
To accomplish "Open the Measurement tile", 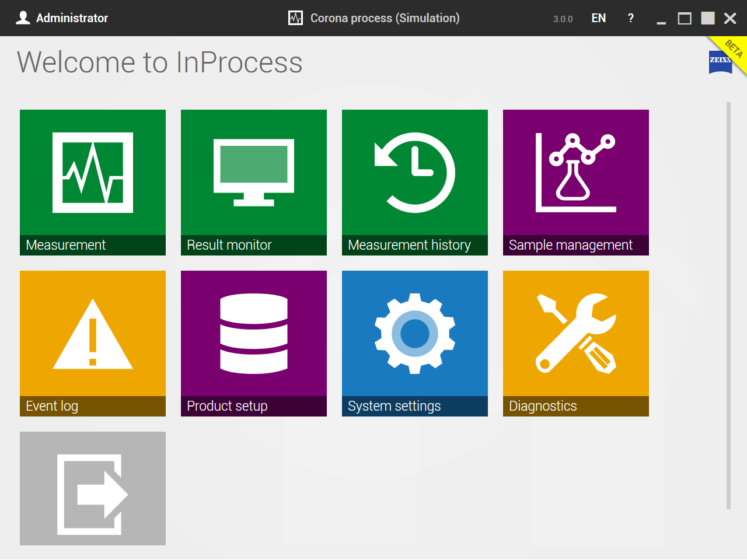I will click(93, 183).
